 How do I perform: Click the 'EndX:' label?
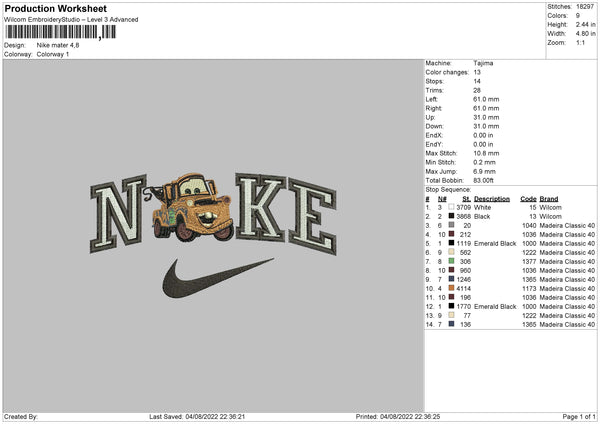(x=434, y=135)
